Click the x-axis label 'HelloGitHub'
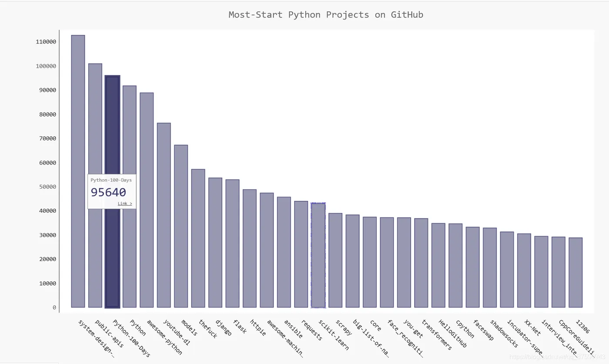The image size is (609, 364). pos(453,334)
